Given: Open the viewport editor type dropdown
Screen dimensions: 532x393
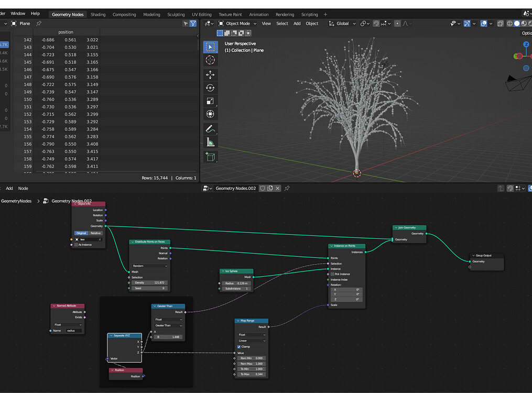Looking at the screenshot, I should 208,24.
